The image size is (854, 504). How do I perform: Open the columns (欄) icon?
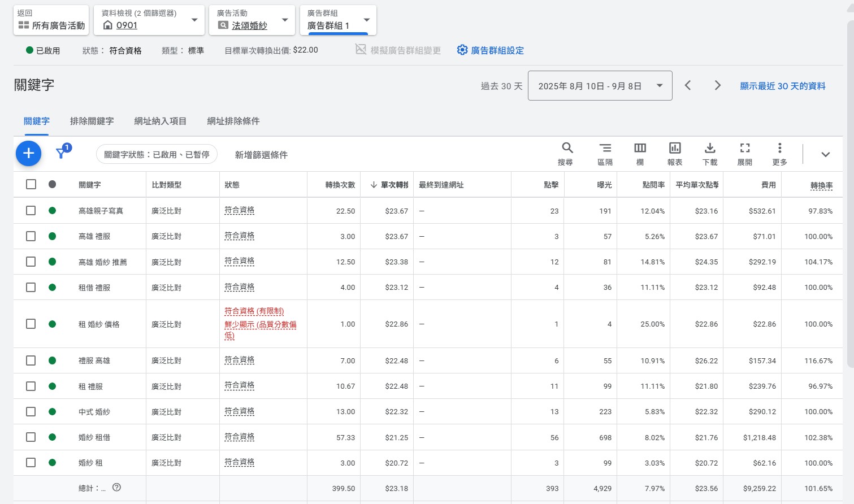point(640,148)
